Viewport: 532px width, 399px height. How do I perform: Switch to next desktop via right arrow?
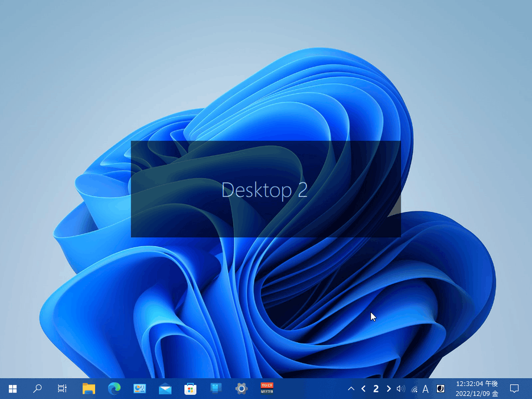coord(389,389)
